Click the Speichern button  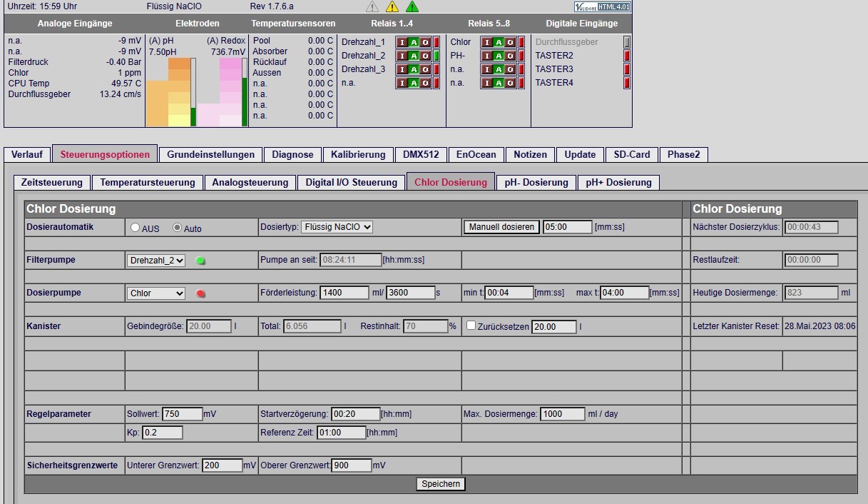point(441,484)
